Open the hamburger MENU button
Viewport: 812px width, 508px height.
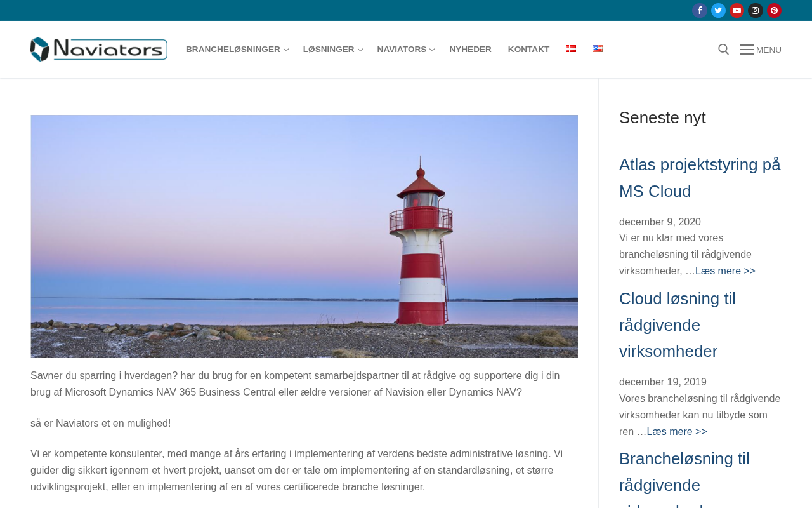(761, 50)
